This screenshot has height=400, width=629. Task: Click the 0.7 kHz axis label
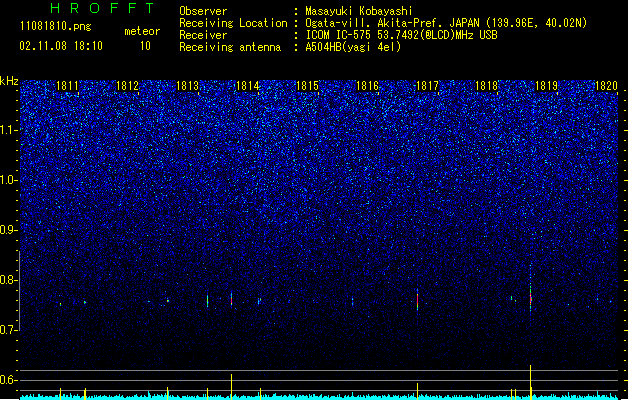coord(9,330)
